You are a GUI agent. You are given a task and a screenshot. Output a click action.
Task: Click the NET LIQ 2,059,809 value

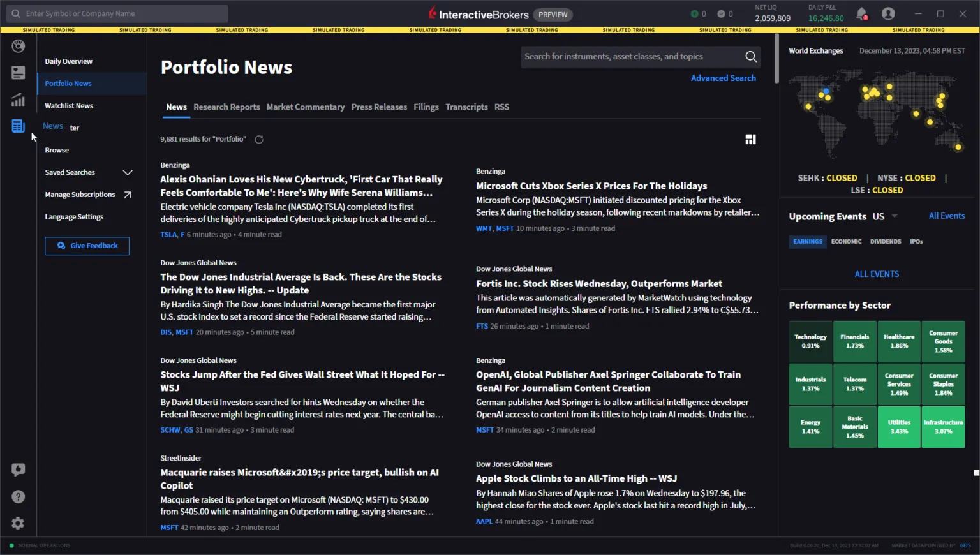point(773,18)
